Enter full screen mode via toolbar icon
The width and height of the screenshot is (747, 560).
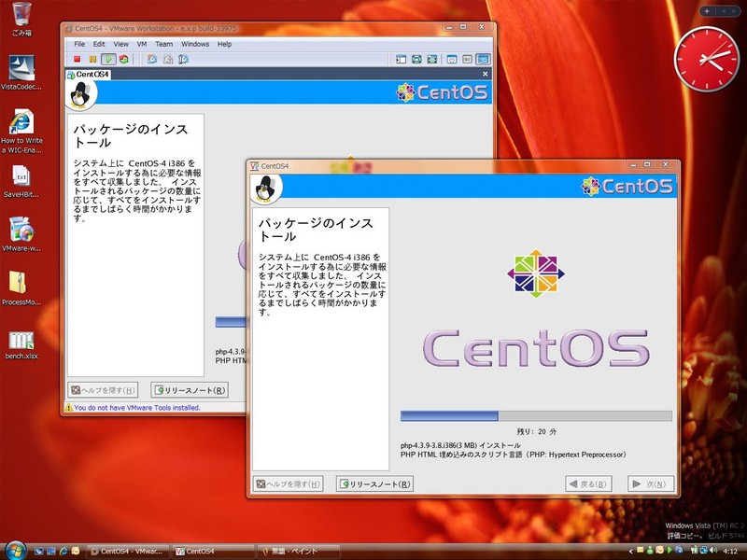[x=431, y=59]
